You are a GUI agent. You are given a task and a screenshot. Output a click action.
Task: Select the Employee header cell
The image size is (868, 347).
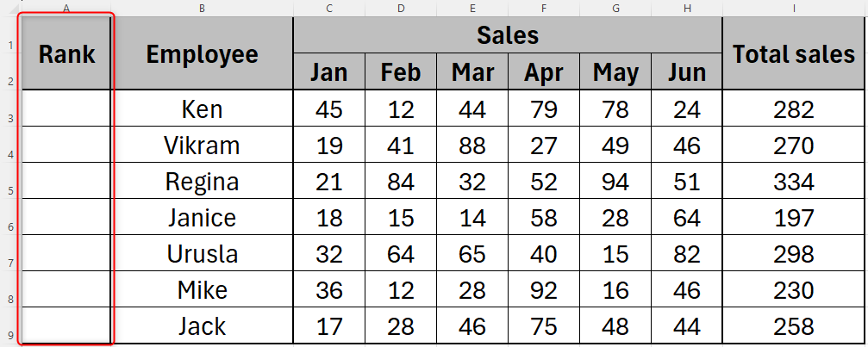(202, 54)
